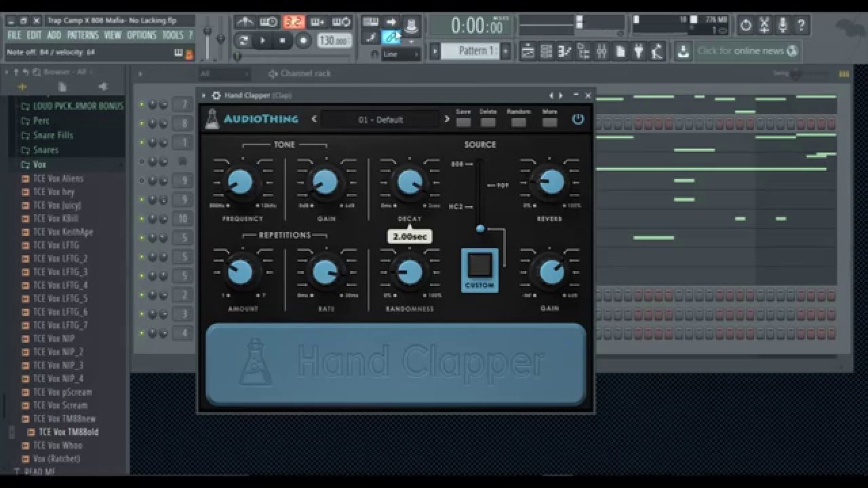
Task: Click the download content library icon
Action: [683, 51]
